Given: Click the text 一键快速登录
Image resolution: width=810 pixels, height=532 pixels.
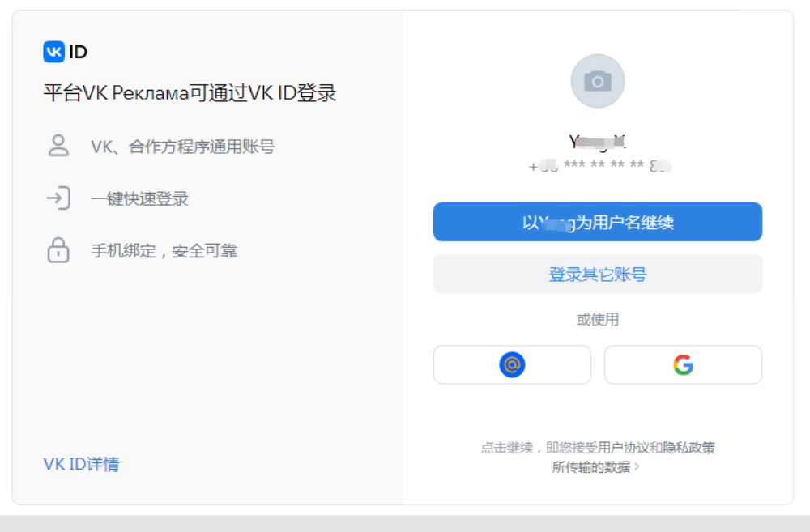Looking at the screenshot, I should (x=140, y=199).
